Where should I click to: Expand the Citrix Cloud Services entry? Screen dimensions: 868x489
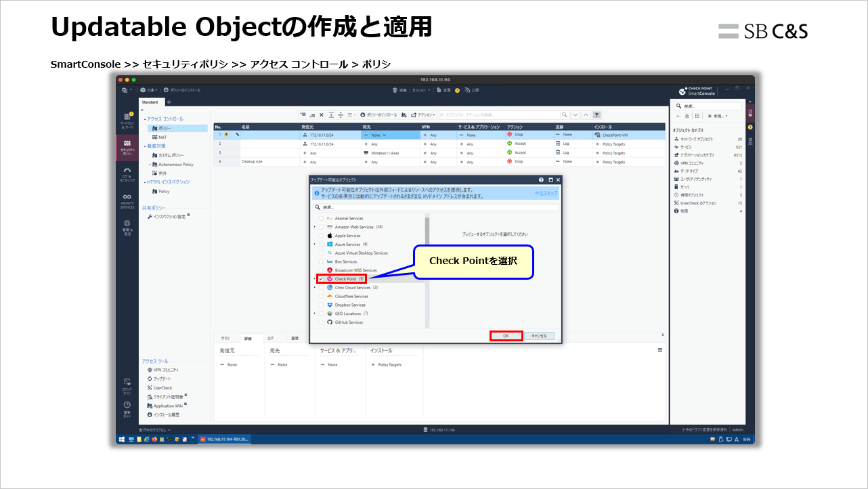[313, 288]
